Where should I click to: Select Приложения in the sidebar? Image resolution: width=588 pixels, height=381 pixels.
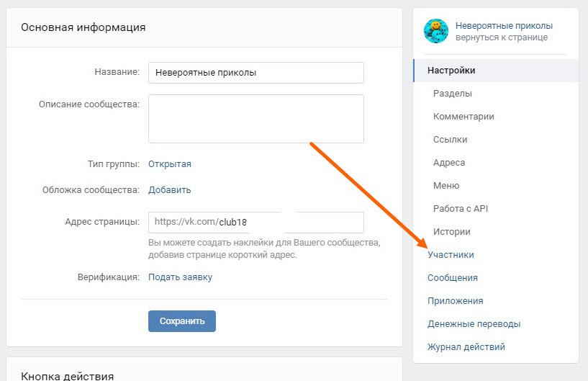[455, 301]
